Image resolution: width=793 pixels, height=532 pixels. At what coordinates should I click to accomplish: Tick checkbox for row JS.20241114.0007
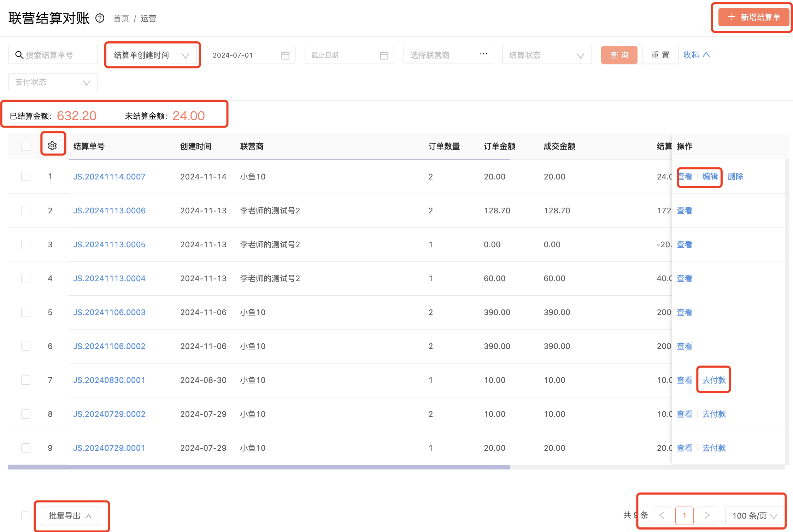point(26,176)
